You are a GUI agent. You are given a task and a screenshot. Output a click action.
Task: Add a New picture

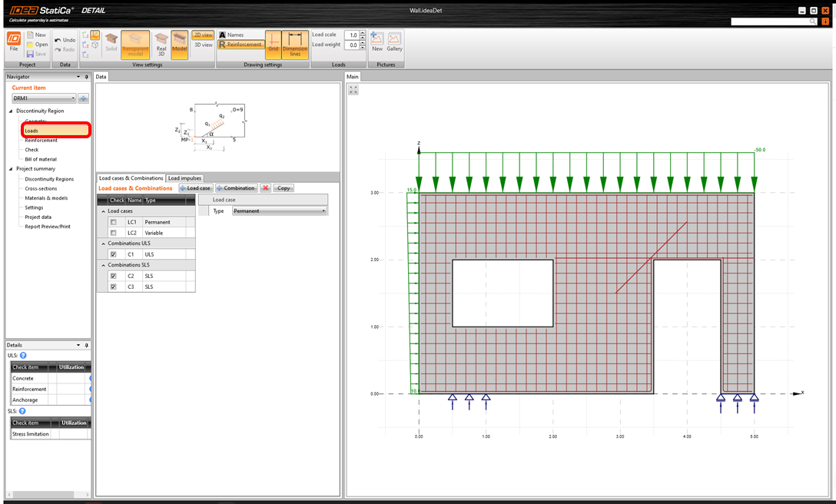point(377,42)
